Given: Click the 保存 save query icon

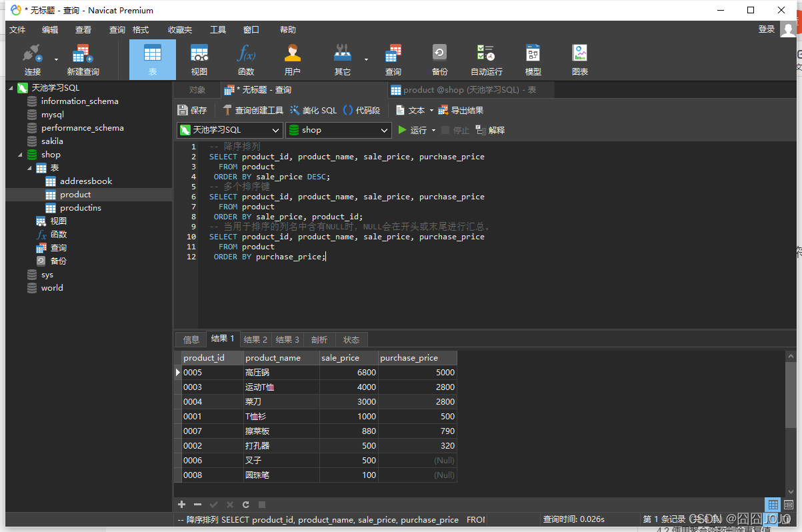Looking at the screenshot, I should [x=193, y=111].
